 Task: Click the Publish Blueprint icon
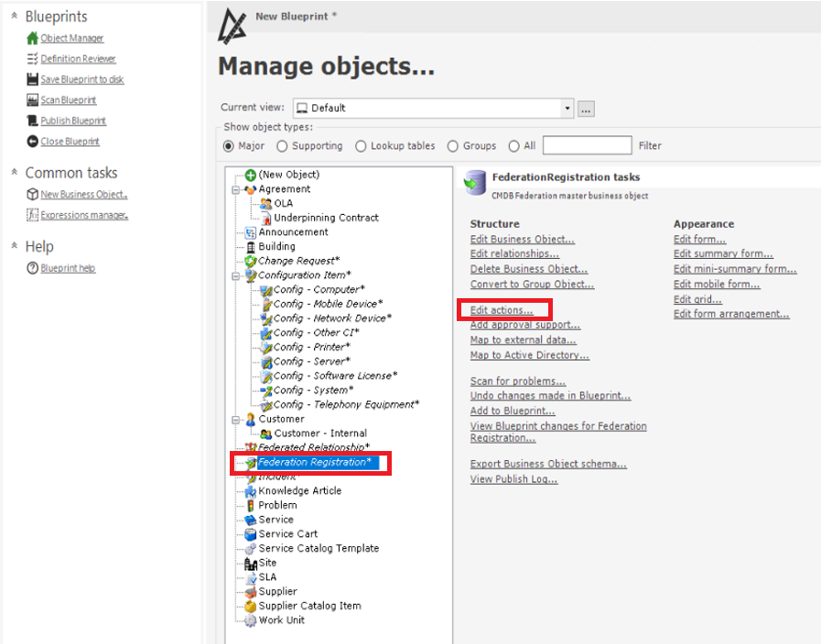click(x=32, y=121)
